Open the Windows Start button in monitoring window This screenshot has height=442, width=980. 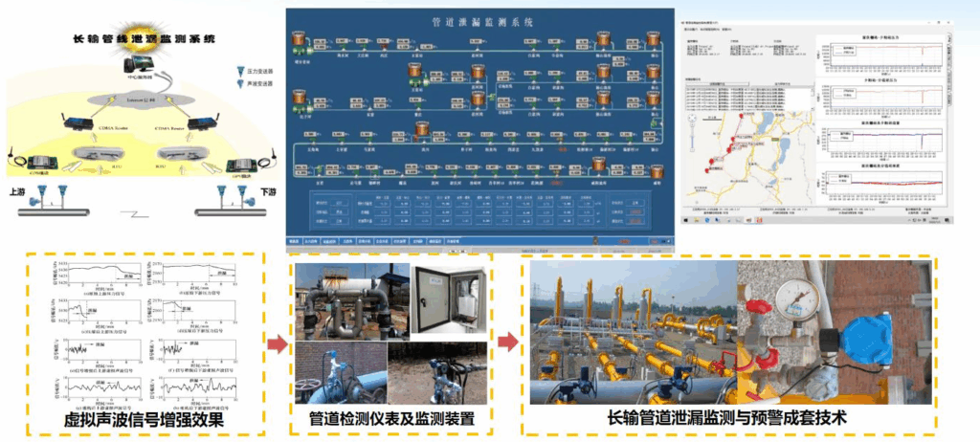(x=685, y=221)
